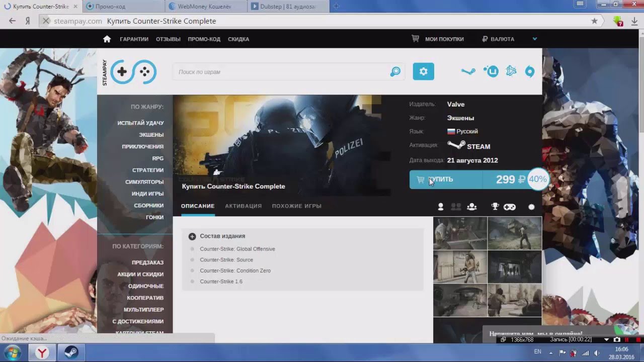This screenshot has width=644, height=362.
Task: Open the Кооператив category
Action: [145, 298]
